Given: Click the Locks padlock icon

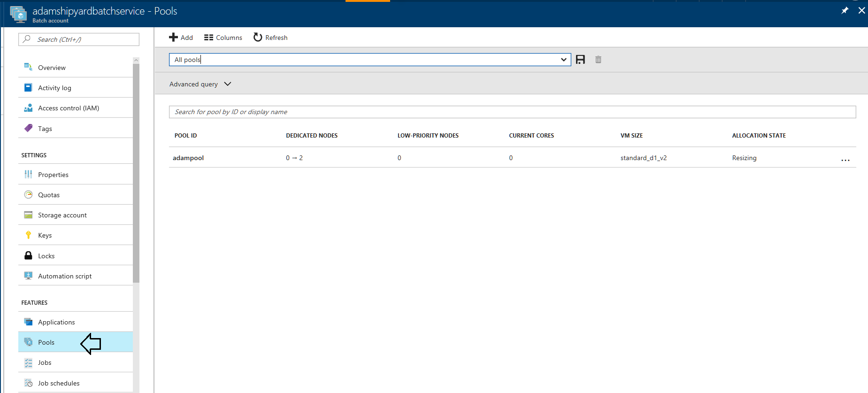Looking at the screenshot, I should [x=28, y=255].
